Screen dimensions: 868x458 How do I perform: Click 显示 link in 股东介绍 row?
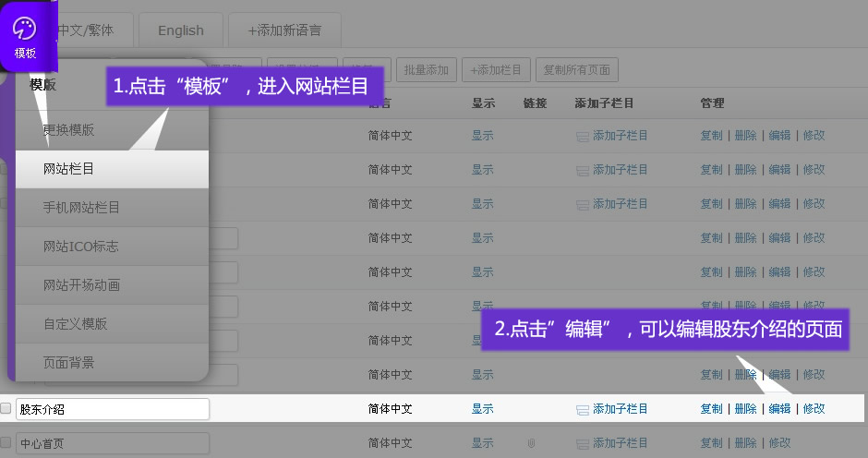pos(482,409)
